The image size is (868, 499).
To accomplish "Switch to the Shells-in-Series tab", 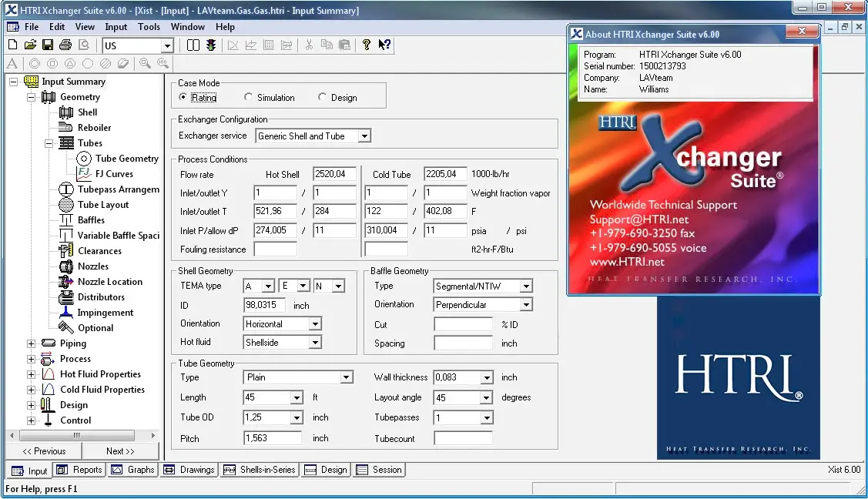I will point(260,470).
